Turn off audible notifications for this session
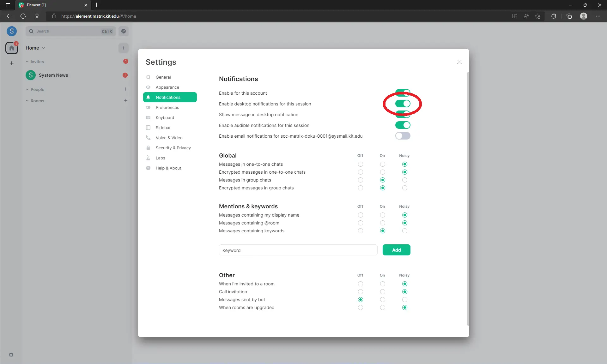 click(x=403, y=125)
